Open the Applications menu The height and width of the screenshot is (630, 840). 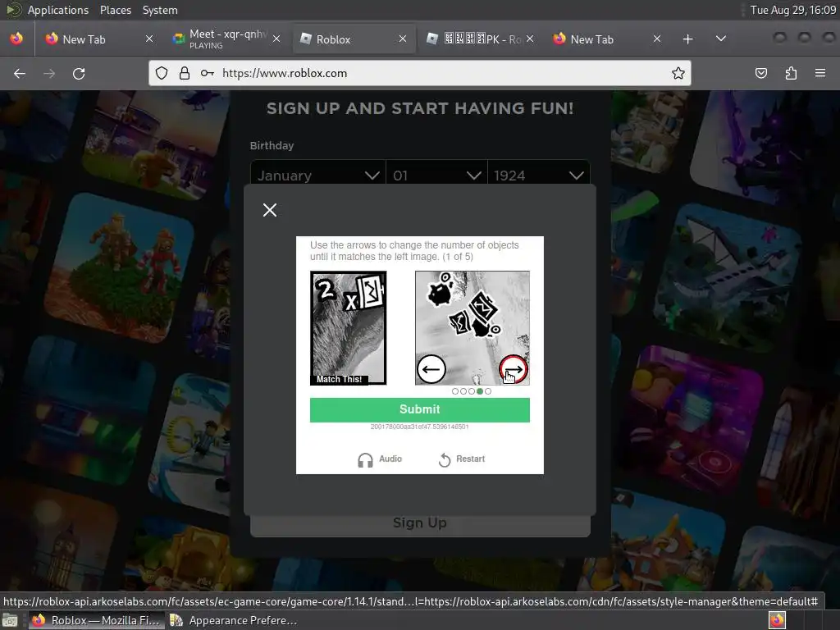click(x=58, y=10)
